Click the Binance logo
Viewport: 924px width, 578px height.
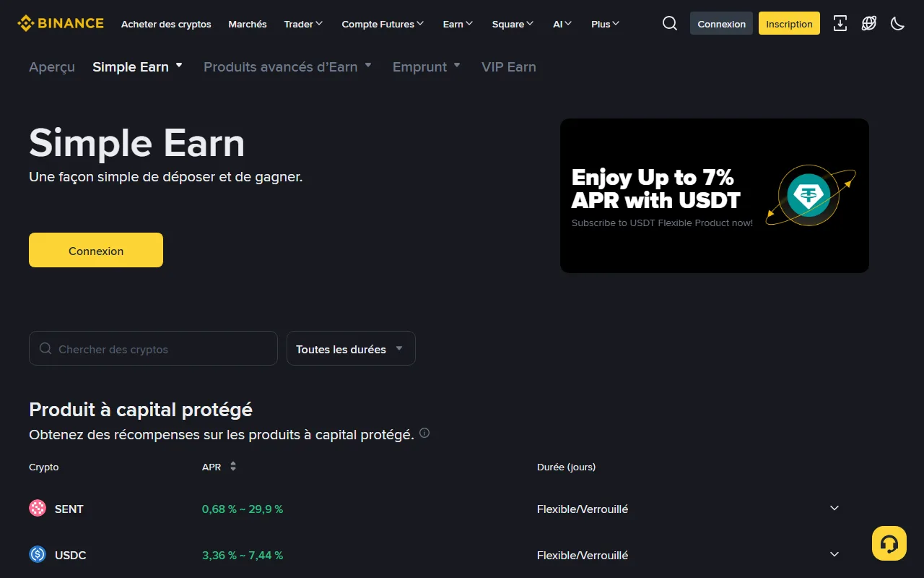point(61,23)
